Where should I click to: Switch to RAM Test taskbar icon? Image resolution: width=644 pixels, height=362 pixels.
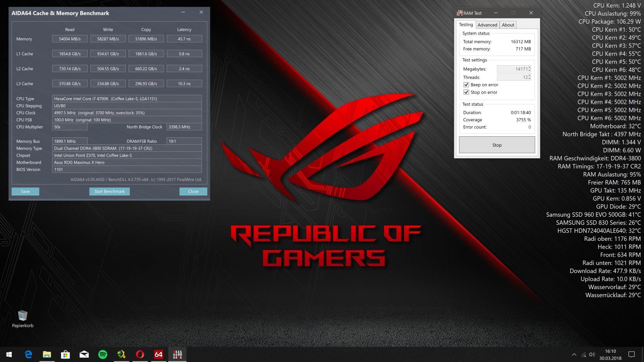coord(177,354)
